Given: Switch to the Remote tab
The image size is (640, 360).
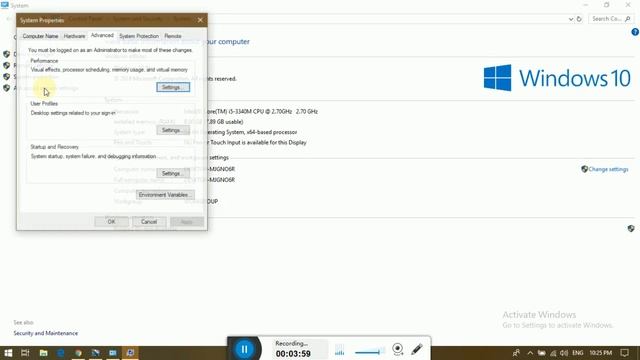Looking at the screenshot, I should click(x=173, y=36).
